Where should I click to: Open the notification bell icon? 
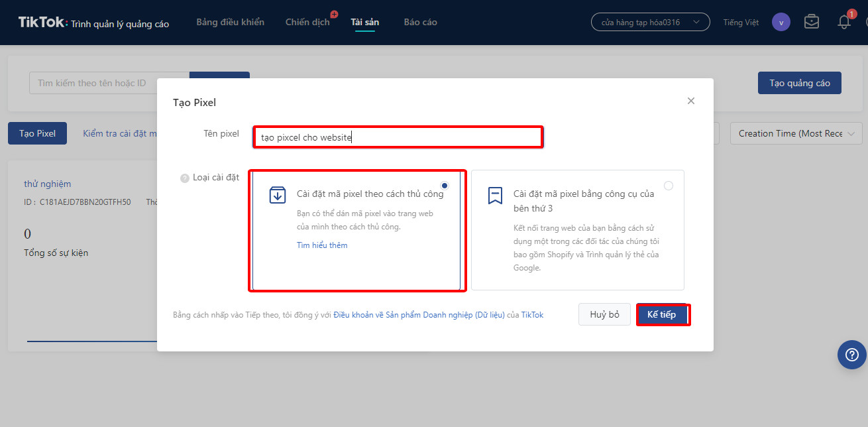pyautogui.click(x=843, y=22)
